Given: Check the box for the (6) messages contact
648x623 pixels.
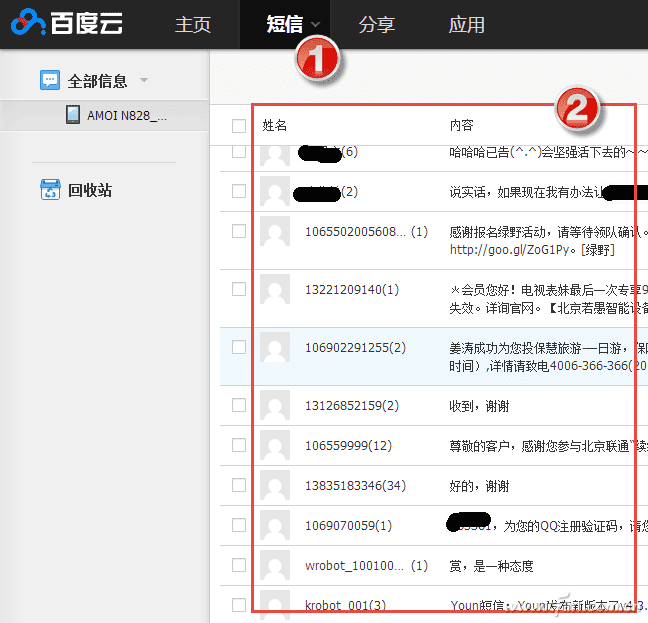Looking at the screenshot, I should (239, 152).
